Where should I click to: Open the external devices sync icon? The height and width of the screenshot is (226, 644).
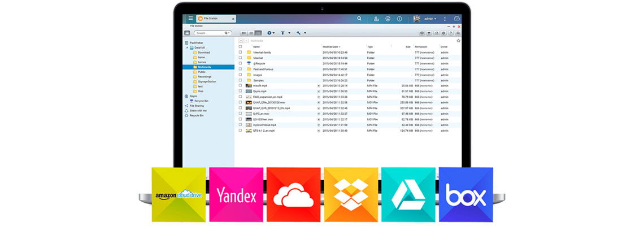388,19
